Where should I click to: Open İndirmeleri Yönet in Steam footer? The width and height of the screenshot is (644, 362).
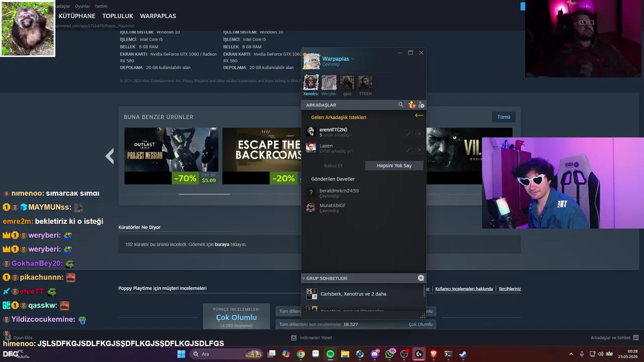pyautogui.click(x=311, y=338)
